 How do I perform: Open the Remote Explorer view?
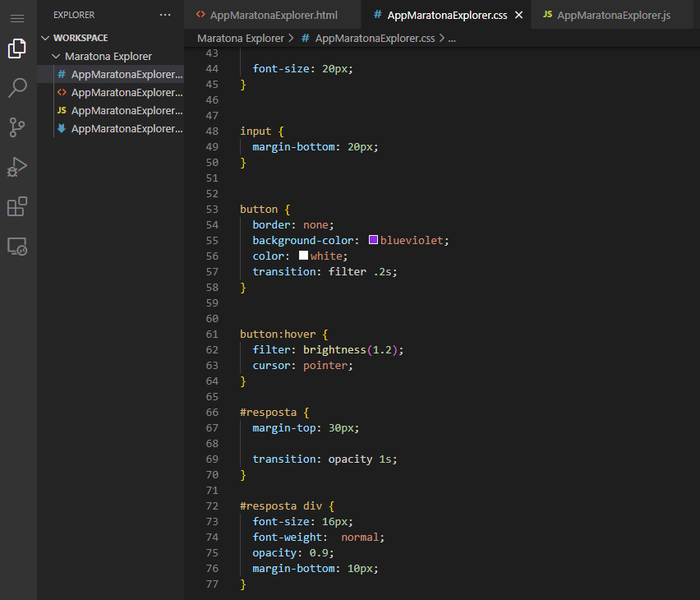click(17, 247)
